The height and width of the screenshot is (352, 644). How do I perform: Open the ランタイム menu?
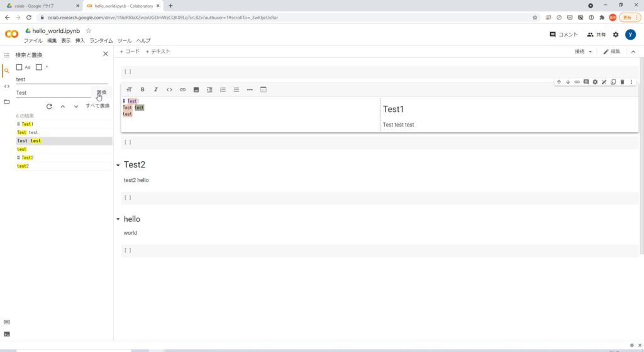(101, 40)
